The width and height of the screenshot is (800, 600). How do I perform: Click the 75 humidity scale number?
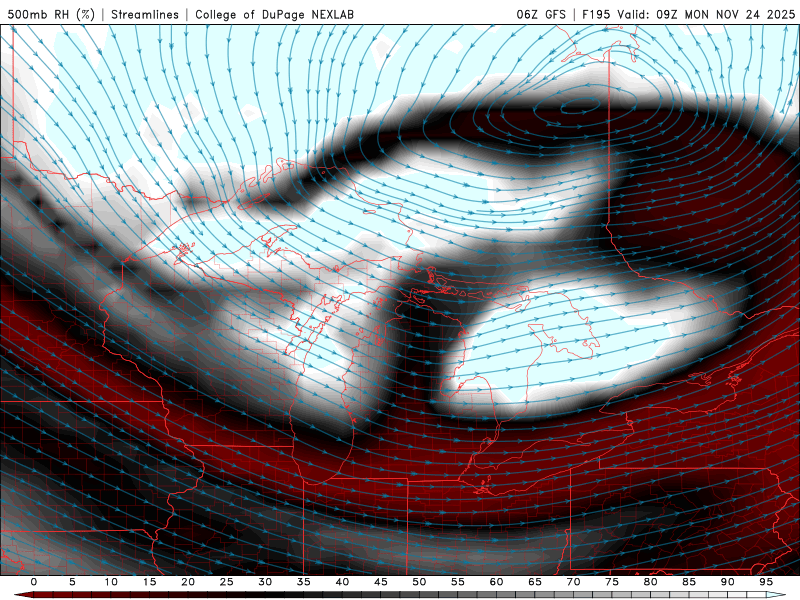point(612,582)
